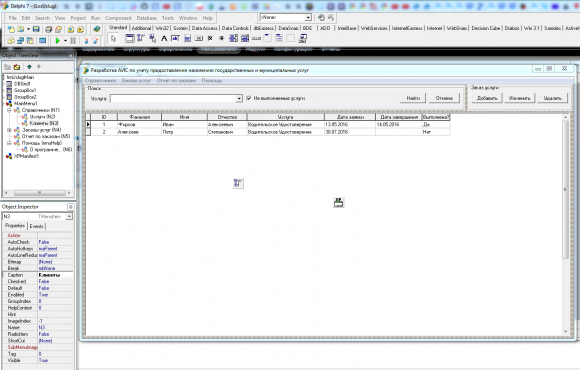Open the Object Inspector component selector dropdown
Screen dimensions: 580x370
pyautogui.click(x=69, y=216)
